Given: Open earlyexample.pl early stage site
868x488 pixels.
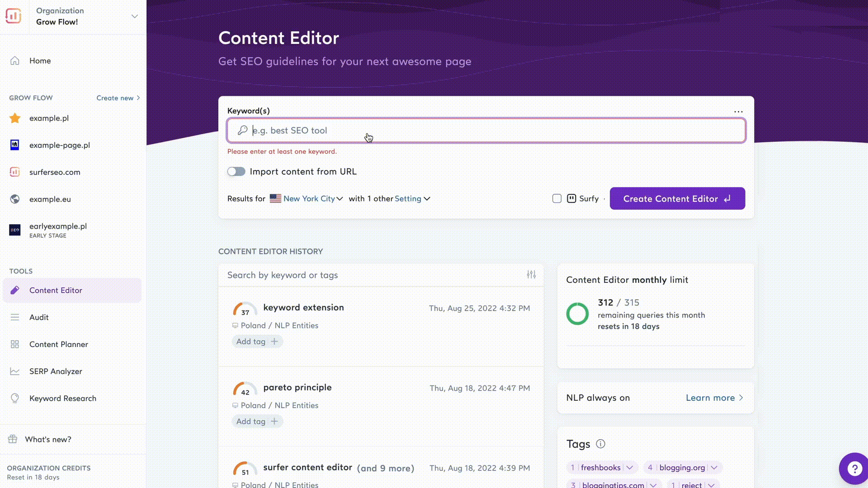Looking at the screenshot, I should (58, 230).
